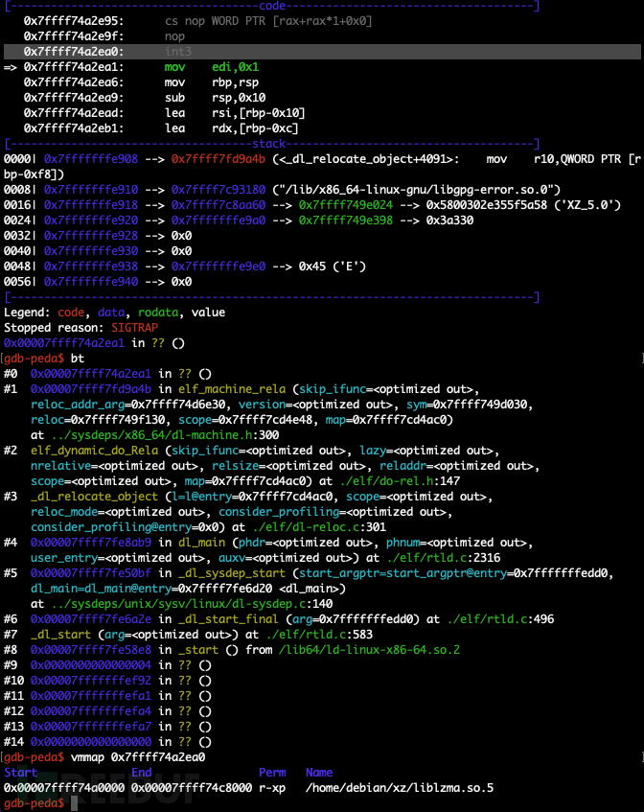Click the 'code' section header label
Viewport: 644px width, 812px height.
coord(272,6)
